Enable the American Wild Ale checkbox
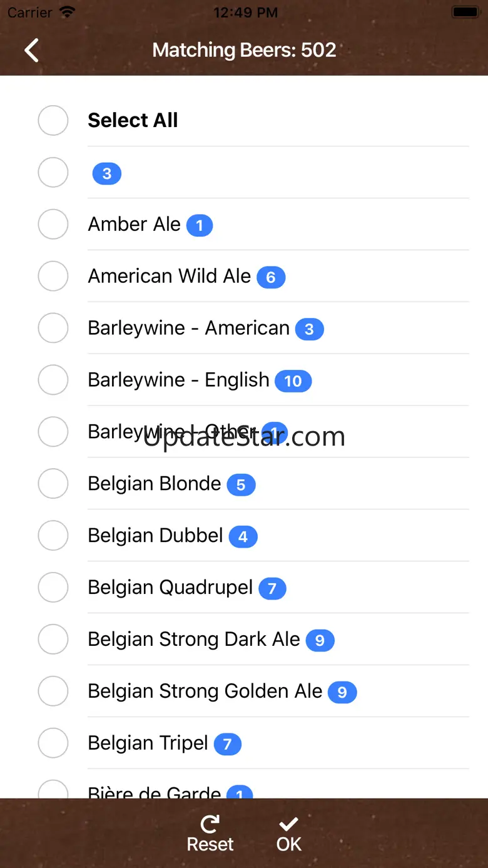Image resolution: width=488 pixels, height=868 pixels. coord(53,276)
